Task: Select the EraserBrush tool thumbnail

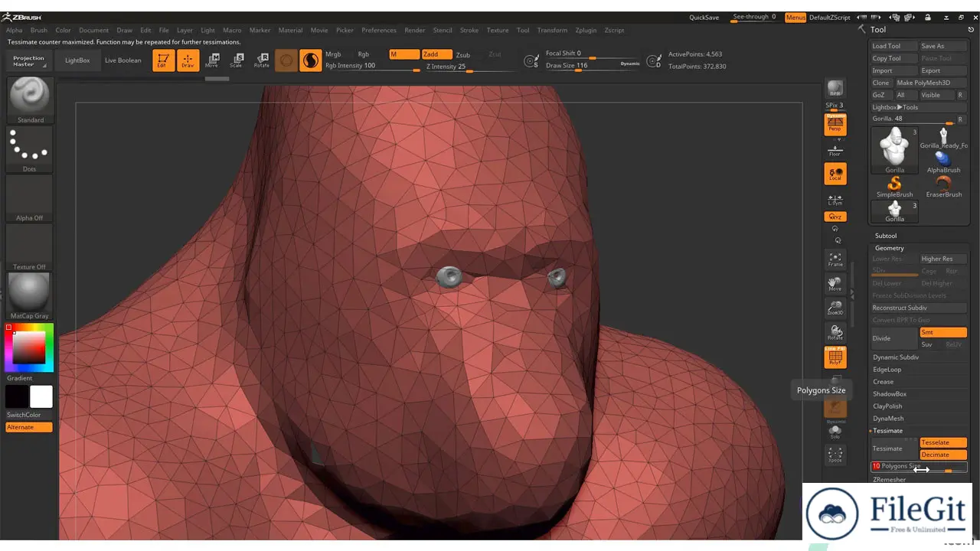Action: pyautogui.click(x=943, y=187)
